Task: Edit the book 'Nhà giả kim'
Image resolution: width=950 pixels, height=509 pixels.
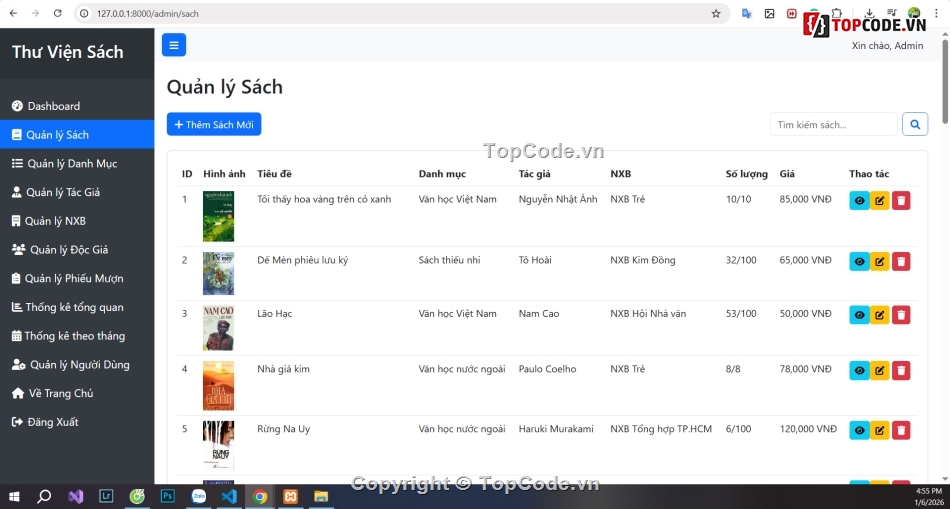Action: [x=880, y=370]
